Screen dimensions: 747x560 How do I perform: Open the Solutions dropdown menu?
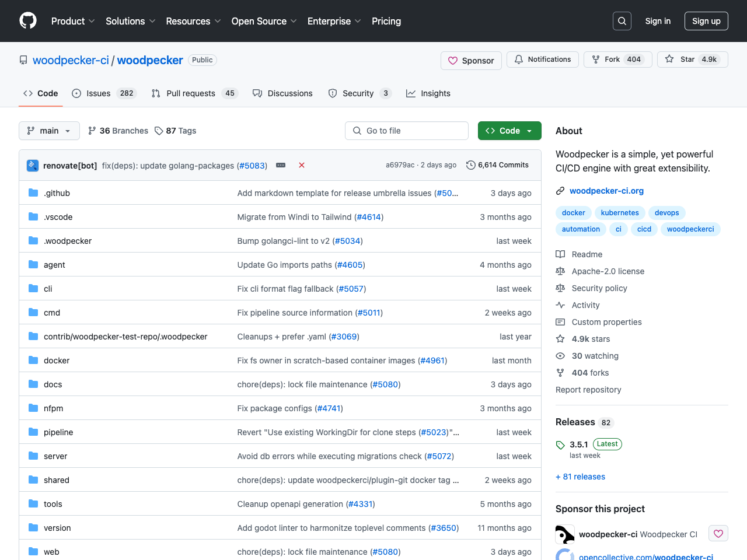(131, 21)
